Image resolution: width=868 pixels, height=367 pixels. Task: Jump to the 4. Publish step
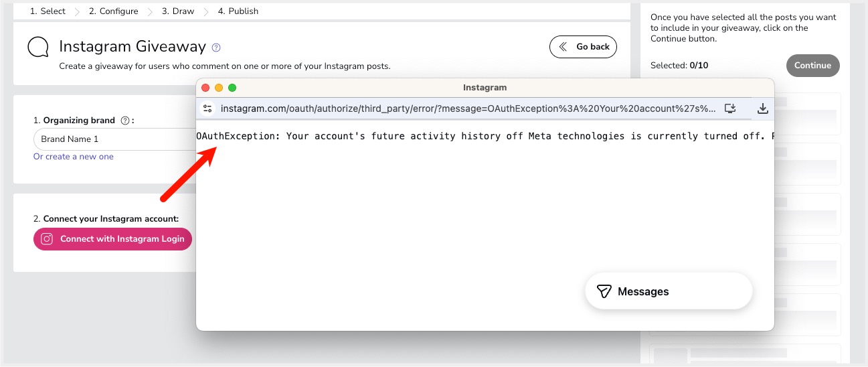click(x=238, y=11)
